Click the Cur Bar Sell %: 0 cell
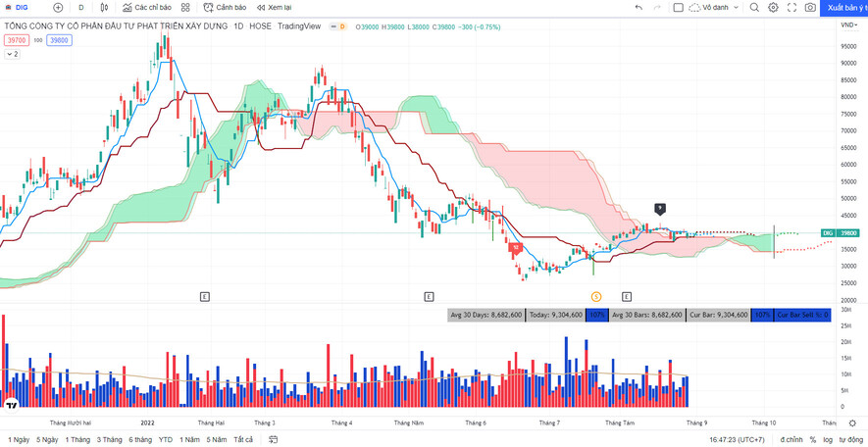The width and height of the screenshot is (868, 447). point(802,315)
